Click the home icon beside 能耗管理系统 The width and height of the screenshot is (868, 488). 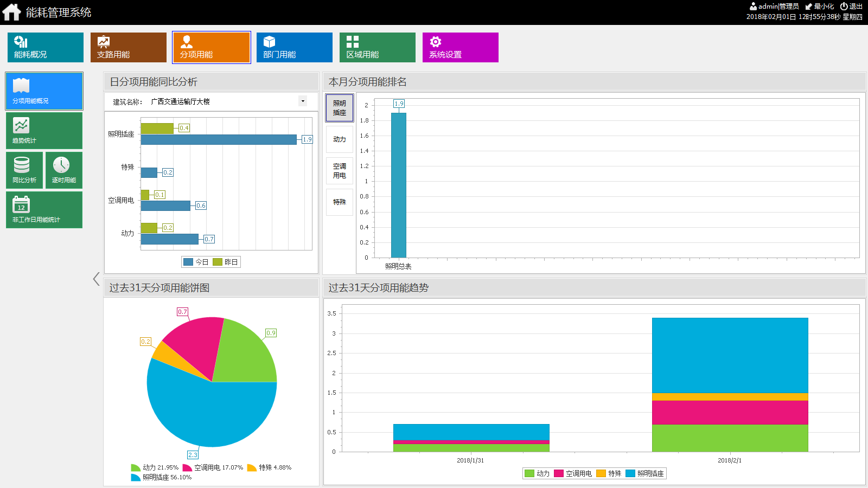point(11,12)
